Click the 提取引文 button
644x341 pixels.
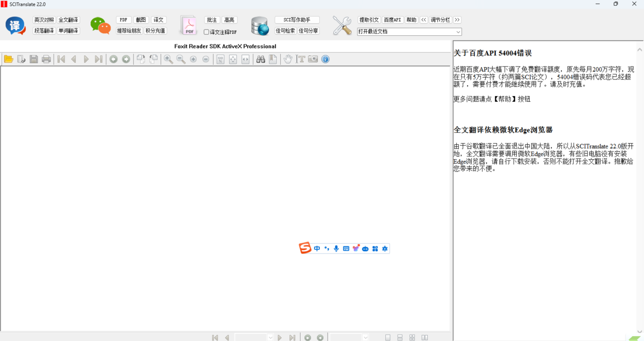point(369,20)
